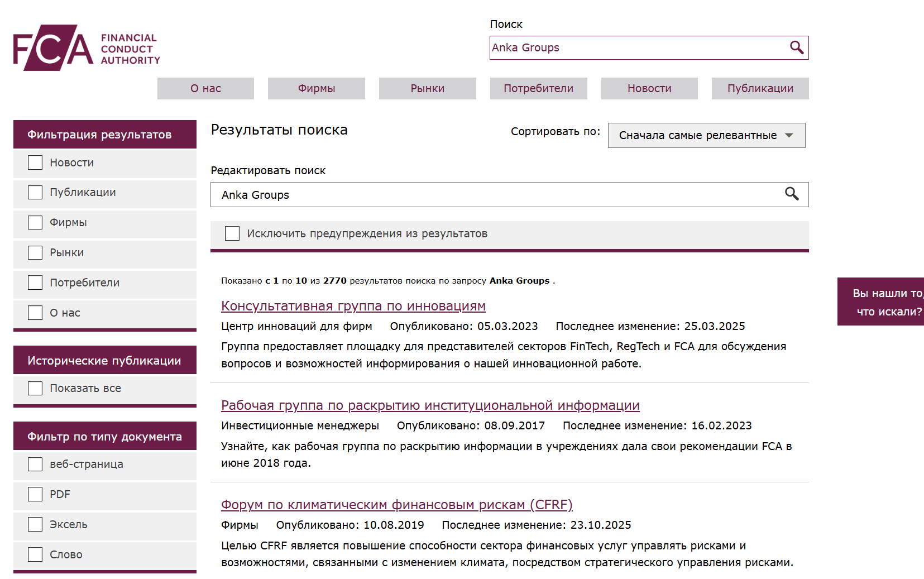Click the FCA logo
The height and width of the screenshot is (579, 924).
tap(87, 48)
